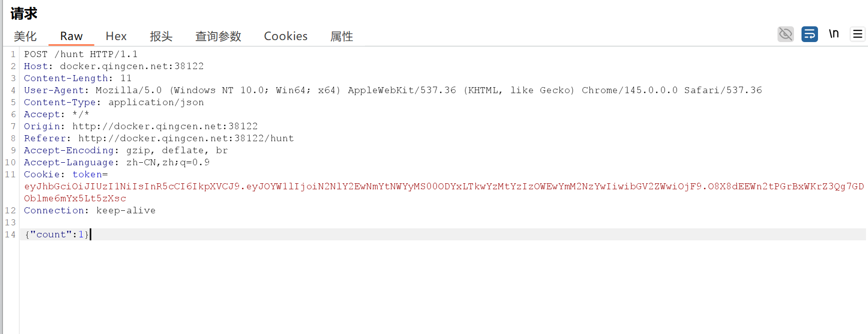868x334 pixels.
Task: Select the Raw tab
Action: tap(71, 36)
